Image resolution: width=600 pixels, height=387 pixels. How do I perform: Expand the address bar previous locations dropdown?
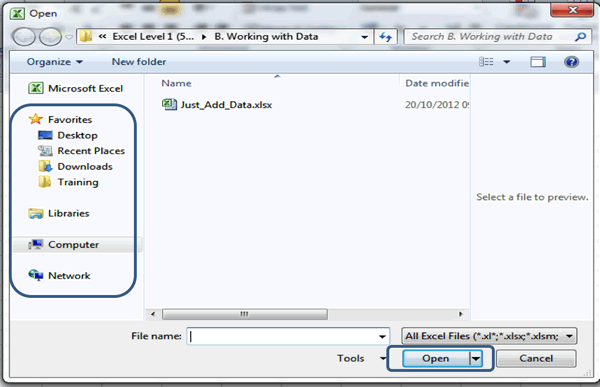[x=365, y=37]
